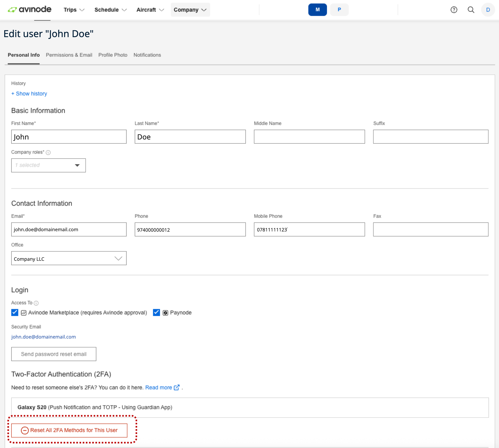Image resolution: width=499 pixels, height=448 pixels.
Task: Click the search magnifier icon
Action: tap(471, 10)
